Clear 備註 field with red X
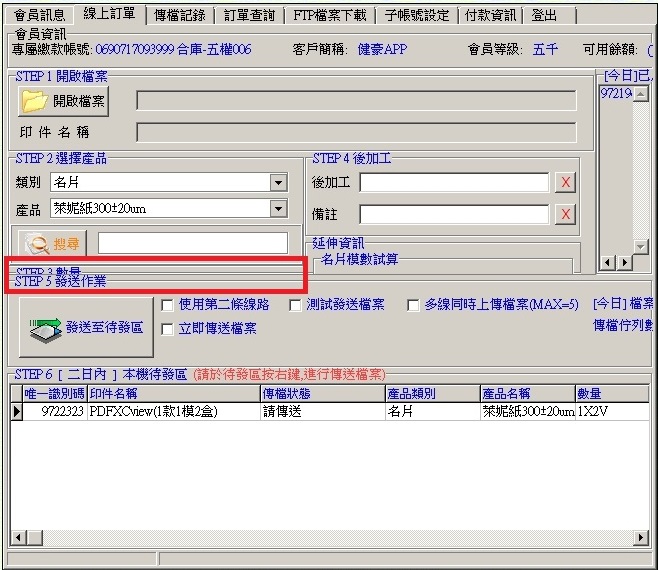This screenshot has height=570, width=658. (x=565, y=214)
